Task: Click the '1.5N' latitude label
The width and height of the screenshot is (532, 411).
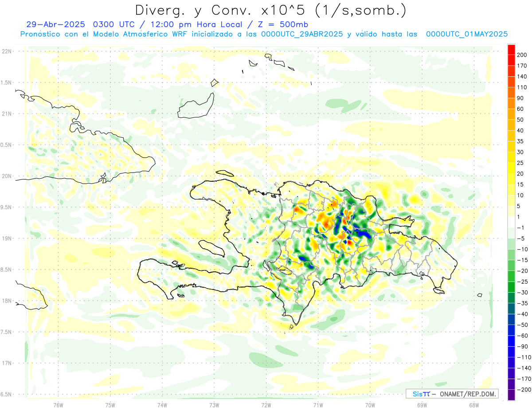Action: click(x=6, y=82)
